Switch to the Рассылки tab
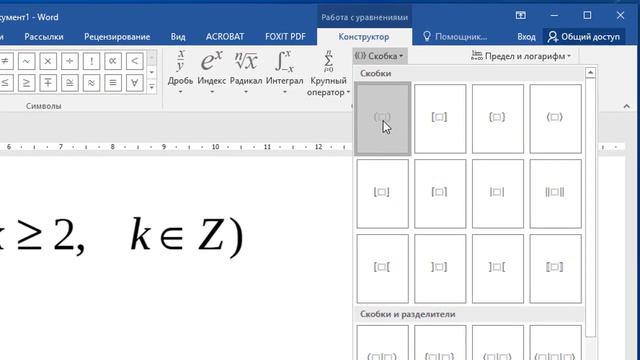The image size is (640, 360). point(44,37)
